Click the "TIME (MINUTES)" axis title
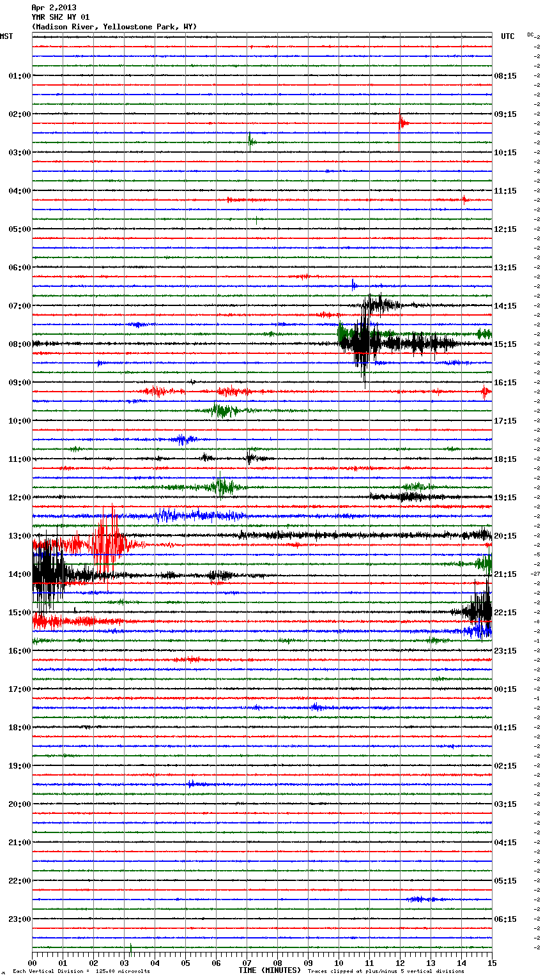543x980 pixels. (270, 970)
